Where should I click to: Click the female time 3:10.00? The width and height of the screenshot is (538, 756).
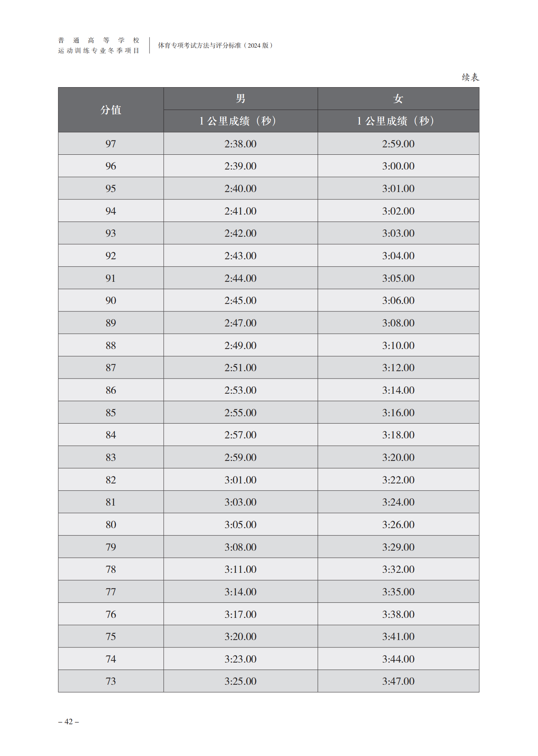398,345
